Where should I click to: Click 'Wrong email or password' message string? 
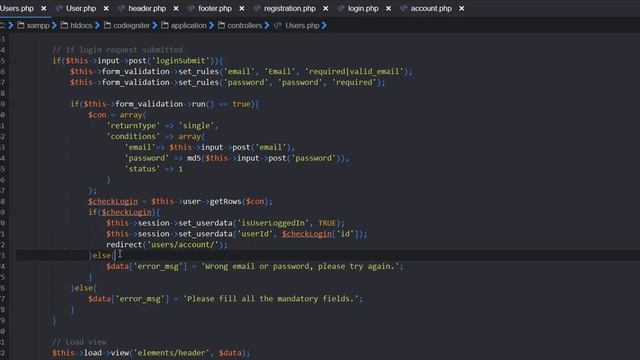[300, 266]
